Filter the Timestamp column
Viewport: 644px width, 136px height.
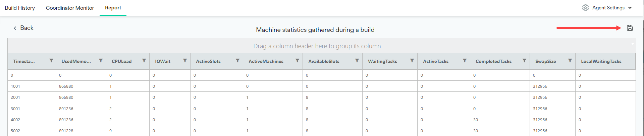[x=51, y=61]
